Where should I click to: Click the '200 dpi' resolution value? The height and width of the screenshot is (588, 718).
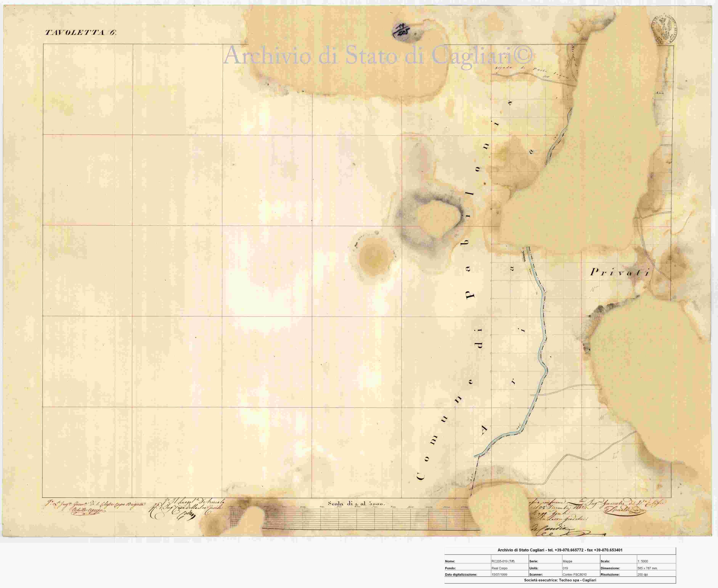642,574
